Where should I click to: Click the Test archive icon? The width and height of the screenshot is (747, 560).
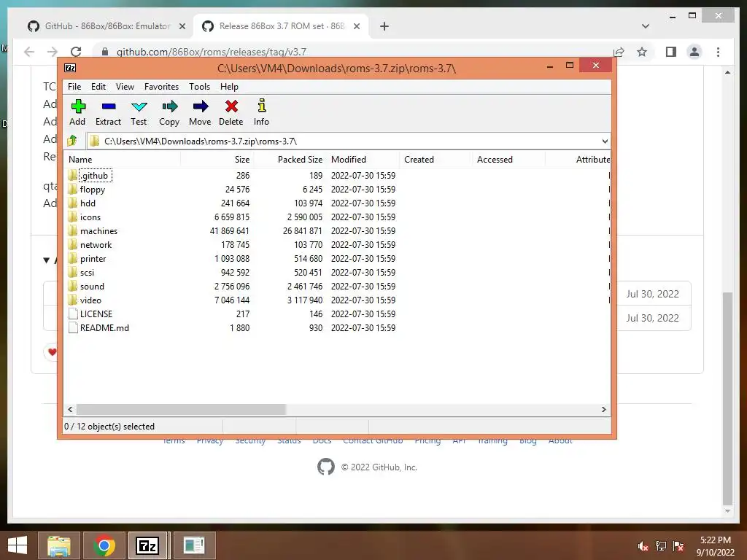pos(139,106)
